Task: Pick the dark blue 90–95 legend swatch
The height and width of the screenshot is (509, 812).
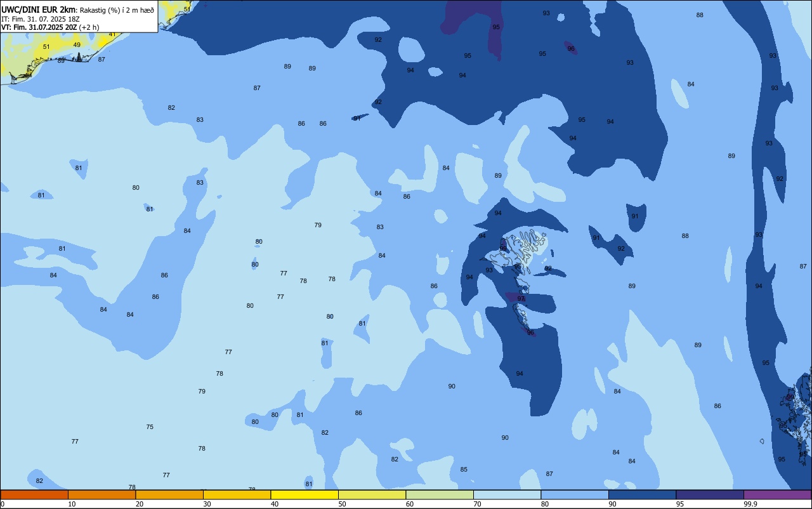Action: [x=642, y=494]
